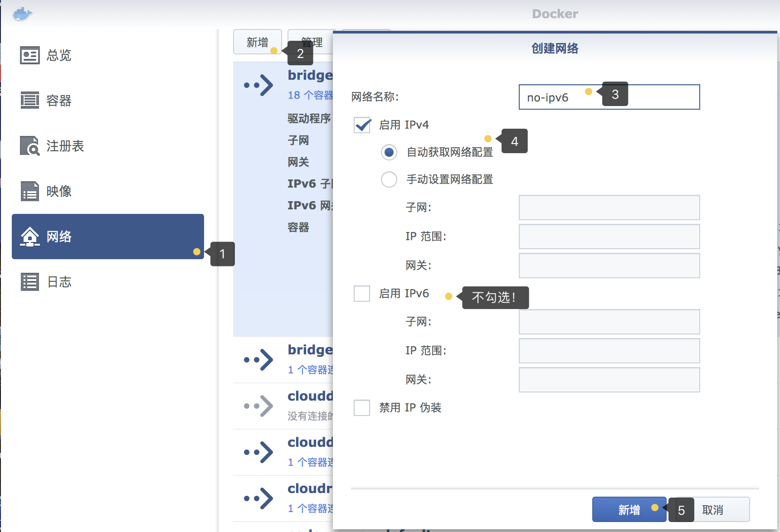Click the 子网 field under 启用 IPv6
Viewport: 780px width, 532px height.
609,322
